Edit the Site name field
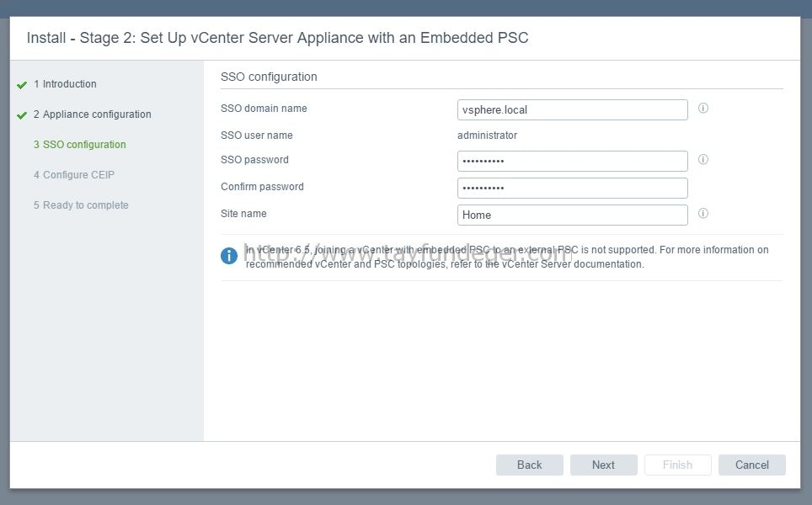This screenshot has height=505, width=812. [x=572, y=215]
